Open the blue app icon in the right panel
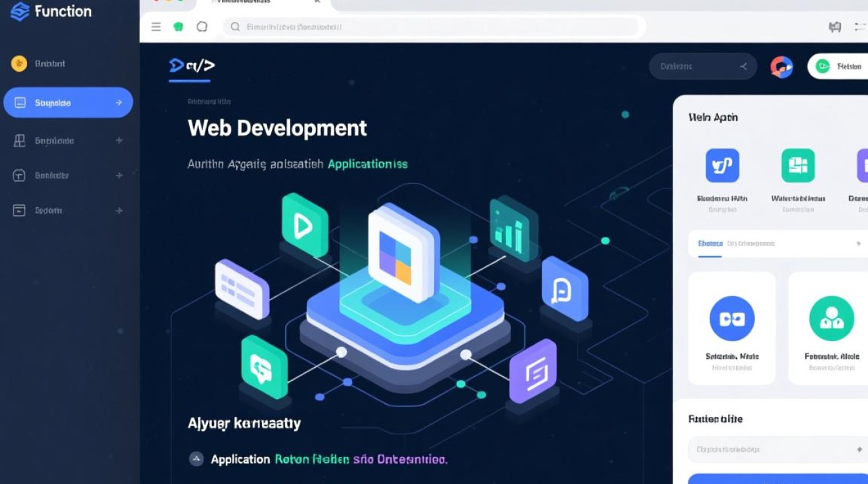Screen dimensions: 868x484 click(x=722, y=166)
